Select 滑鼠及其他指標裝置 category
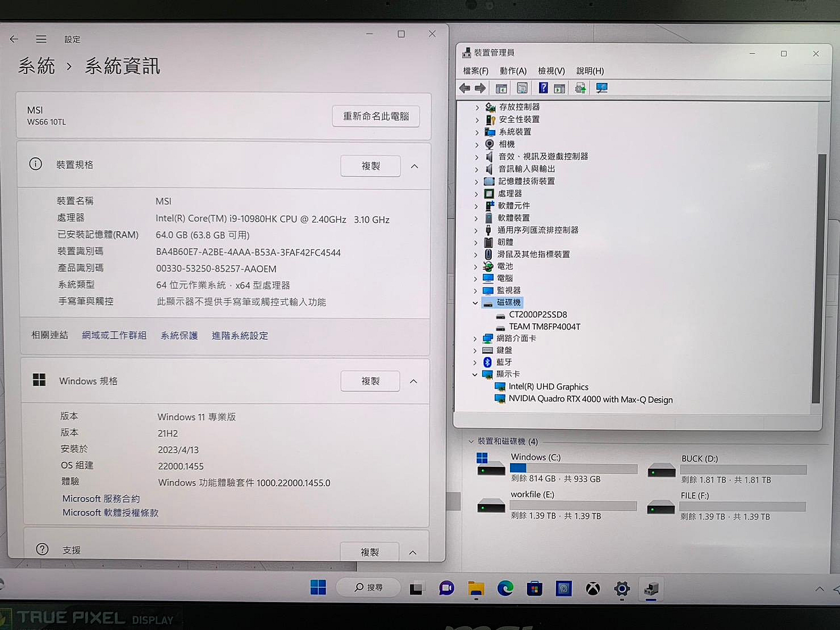This screenshot has width=840, height=630. click(533, 254)
